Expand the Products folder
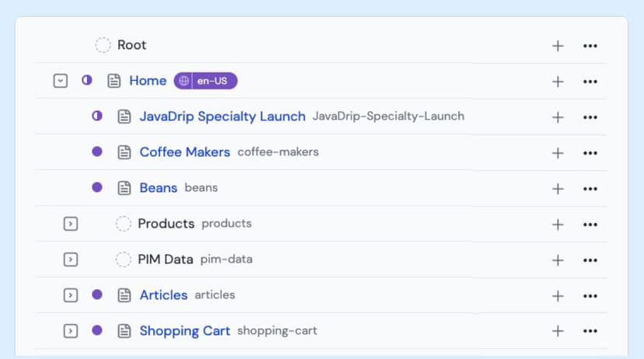This screenshot has height=359, width=644. click(x=70, y=224)
